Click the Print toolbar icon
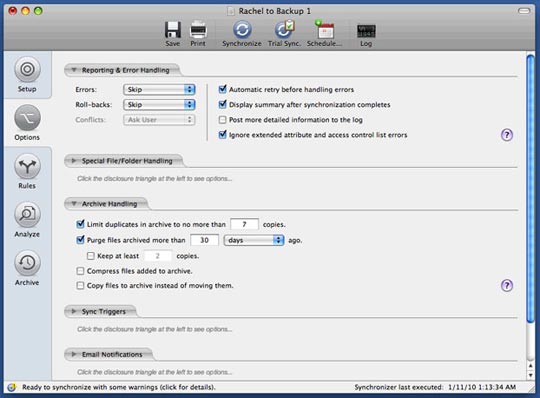540x398 pixels. pos(198,33)
